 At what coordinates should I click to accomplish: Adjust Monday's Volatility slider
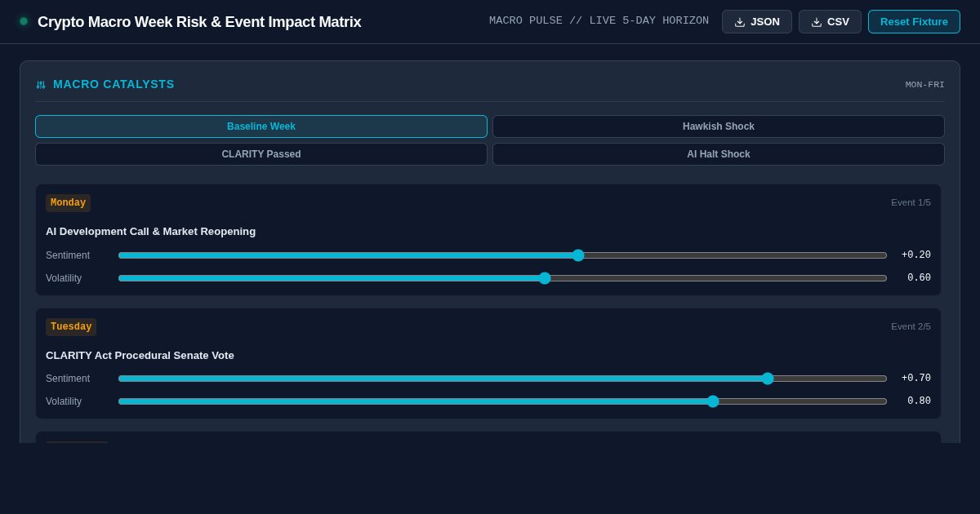click(502, 278)
